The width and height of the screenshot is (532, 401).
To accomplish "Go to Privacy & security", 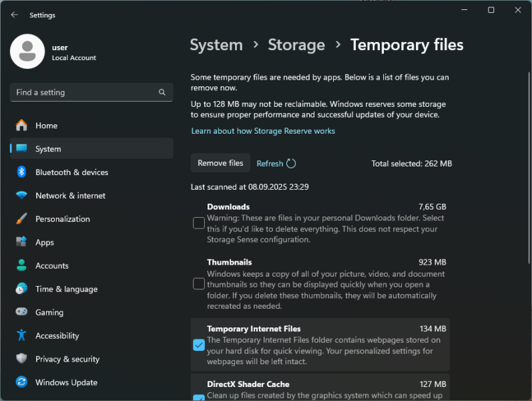I will (91, 359).
